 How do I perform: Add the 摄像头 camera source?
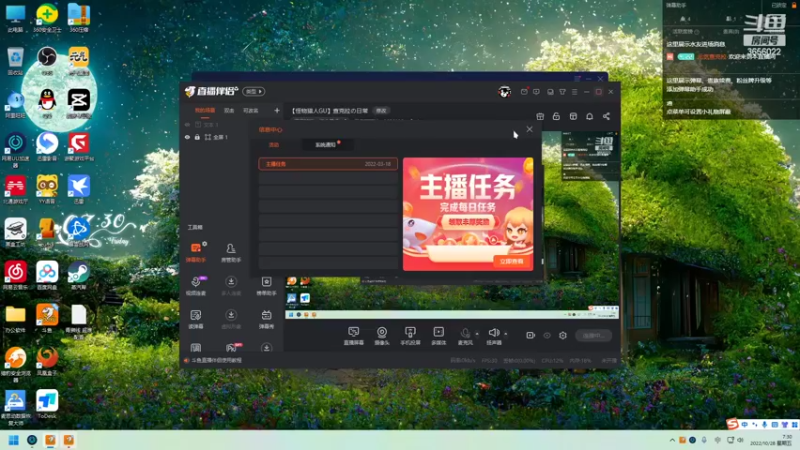tap(382, 336)
